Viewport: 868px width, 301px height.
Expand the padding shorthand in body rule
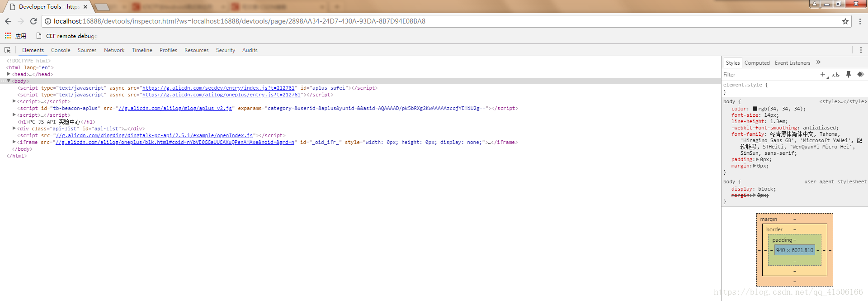(757, 159)
